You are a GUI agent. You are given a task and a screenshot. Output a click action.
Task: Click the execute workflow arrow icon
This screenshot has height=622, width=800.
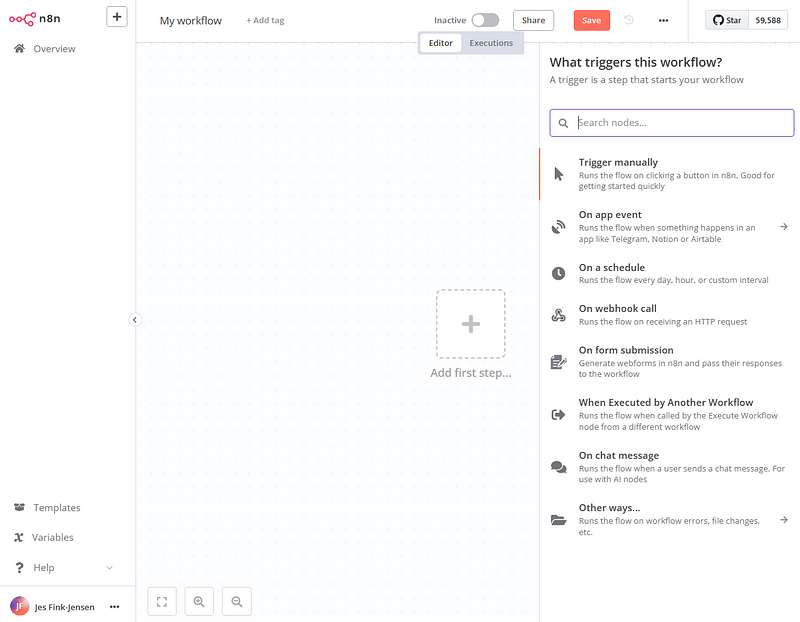click(559, 414)
